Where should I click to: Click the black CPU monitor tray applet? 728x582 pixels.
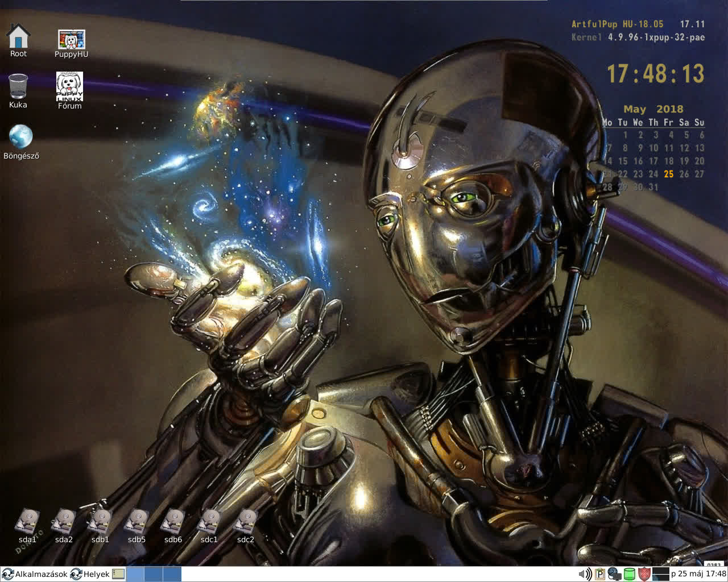660,574
